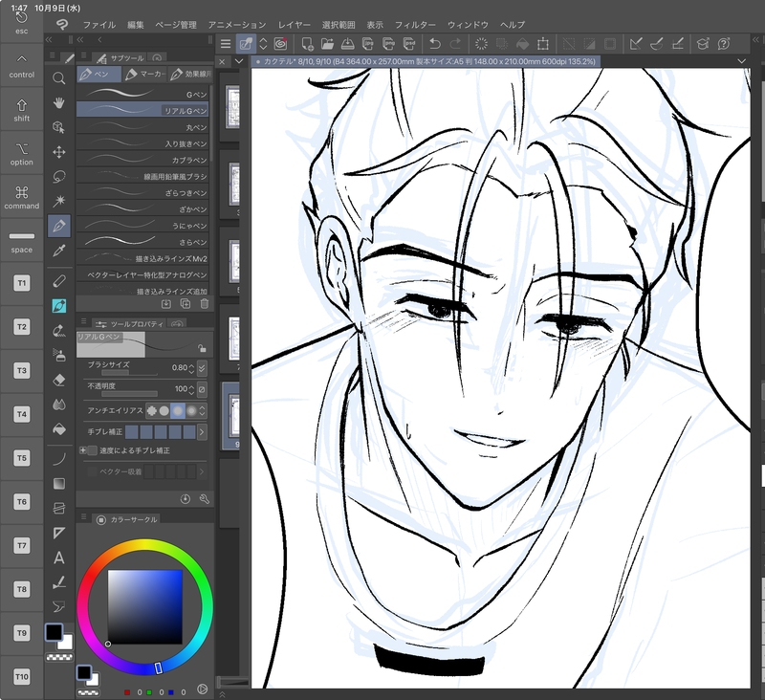Image resolution: width=765 pixels, height=700 pixels.
Task: Click the Save icon in command bar
Action: [347, 44]
